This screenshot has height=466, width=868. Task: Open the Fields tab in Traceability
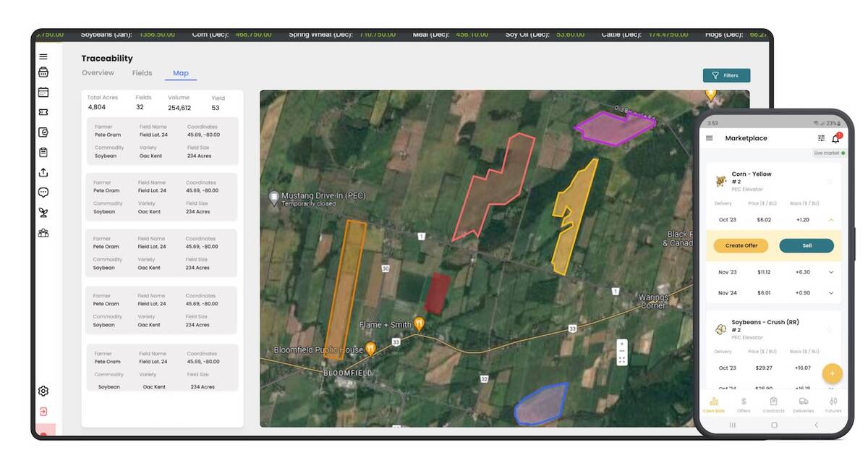(x=142, y=72)
